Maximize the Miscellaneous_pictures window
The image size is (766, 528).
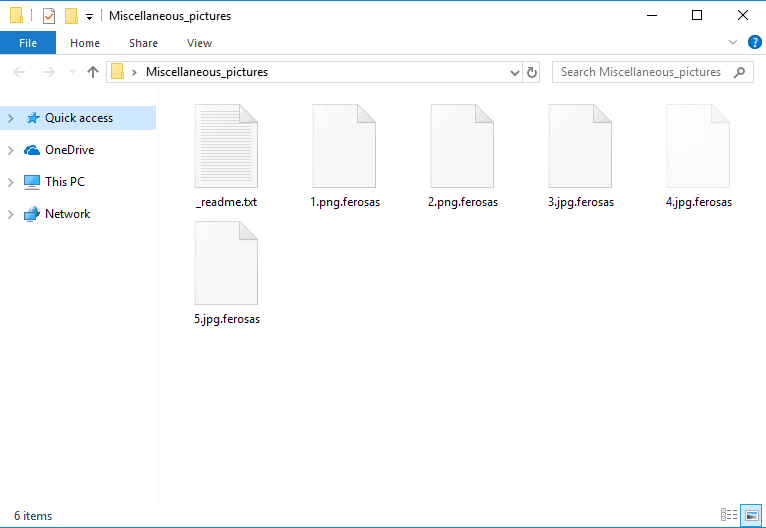click(x=697, y=16)
